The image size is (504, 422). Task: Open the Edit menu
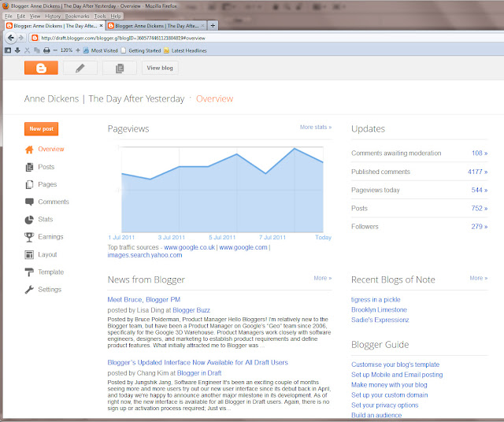coord(21,16)
